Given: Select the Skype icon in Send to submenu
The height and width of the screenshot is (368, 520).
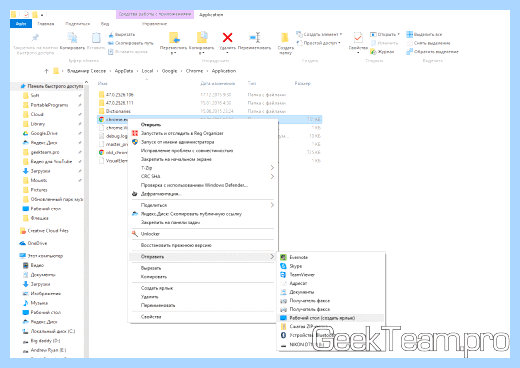Looking at the screenshot, I should [x=283, y=266].
